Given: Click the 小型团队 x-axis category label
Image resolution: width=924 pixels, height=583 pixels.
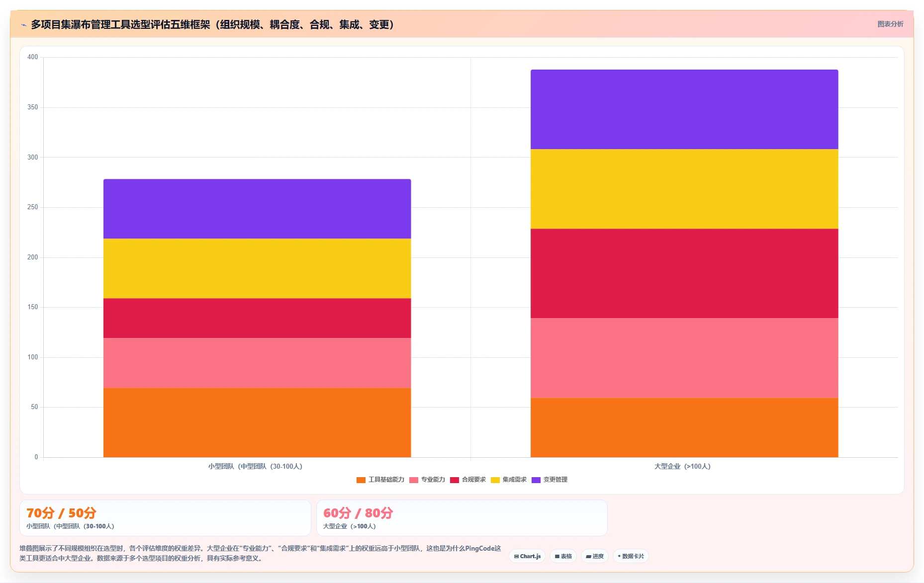Looking at the screenshot, I should 255,466.
